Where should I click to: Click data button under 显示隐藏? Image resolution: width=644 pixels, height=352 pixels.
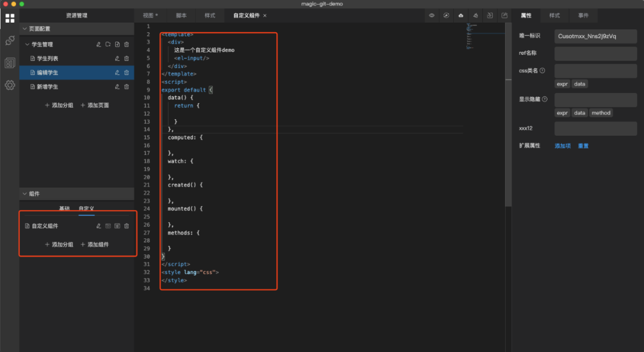pos(580,113)
